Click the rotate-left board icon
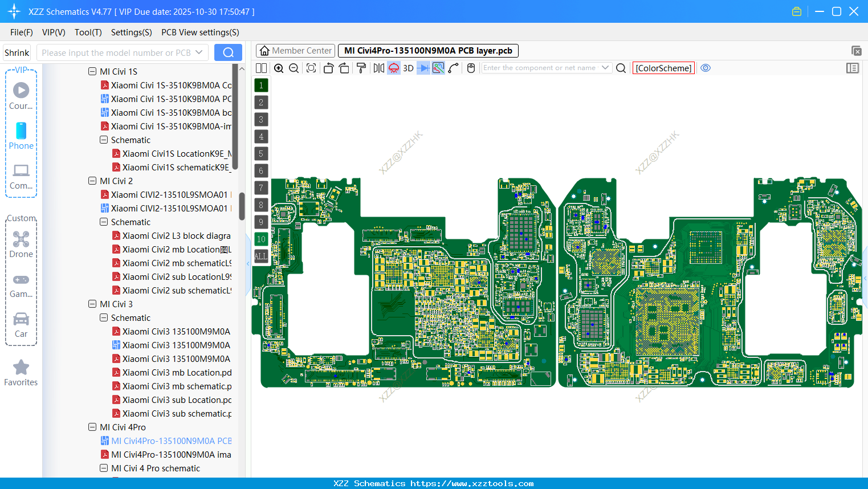This screenshot has height=489, width=868. click(328, 67)
